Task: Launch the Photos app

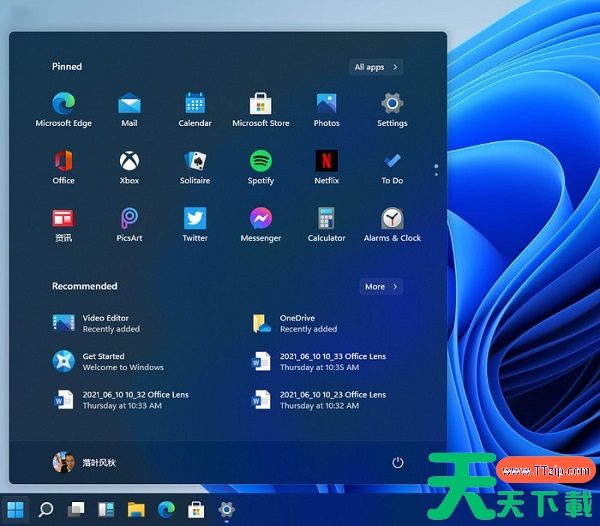Action: coord(326,109)
